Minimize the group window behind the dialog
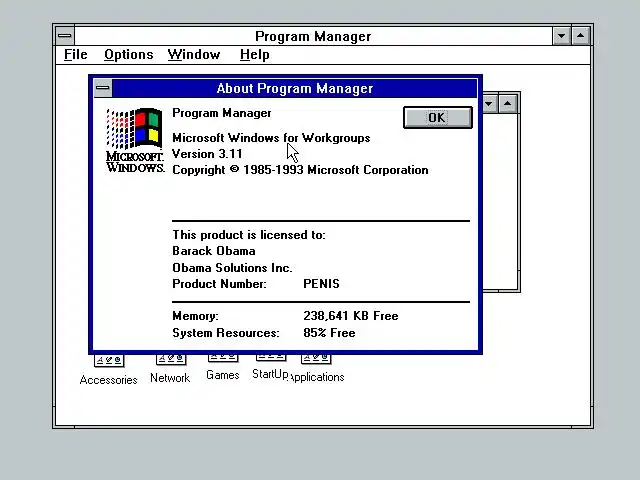Screen dimensions: 640x480 (489, 104)
